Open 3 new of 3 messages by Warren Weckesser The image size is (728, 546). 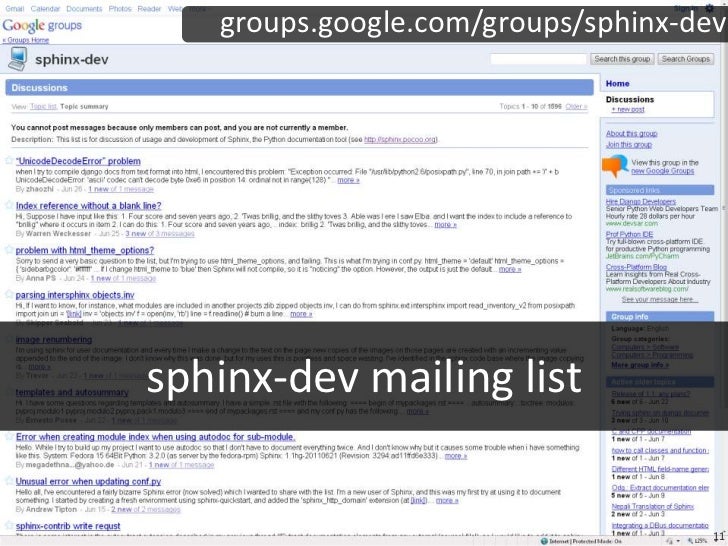coord(160,234)
